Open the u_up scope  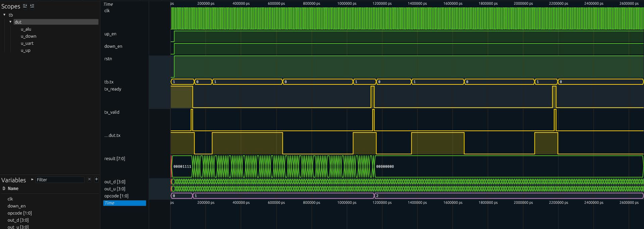(x=26, y=50)
